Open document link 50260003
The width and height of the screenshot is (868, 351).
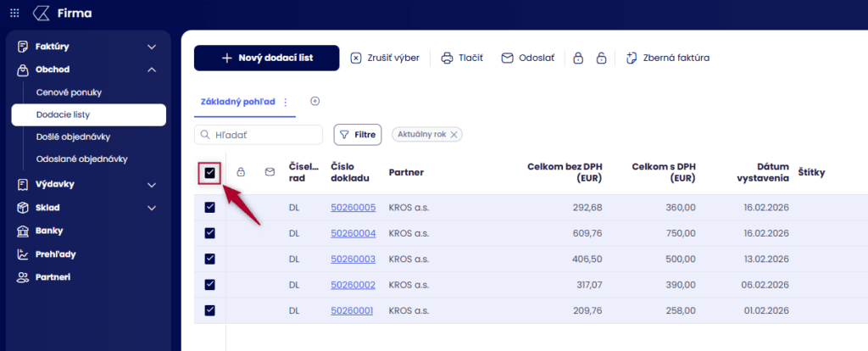[353, 259]
